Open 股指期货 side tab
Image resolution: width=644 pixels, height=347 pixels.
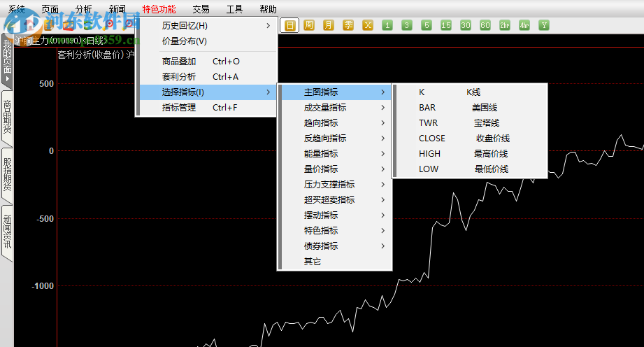click(x=7, y=175)
